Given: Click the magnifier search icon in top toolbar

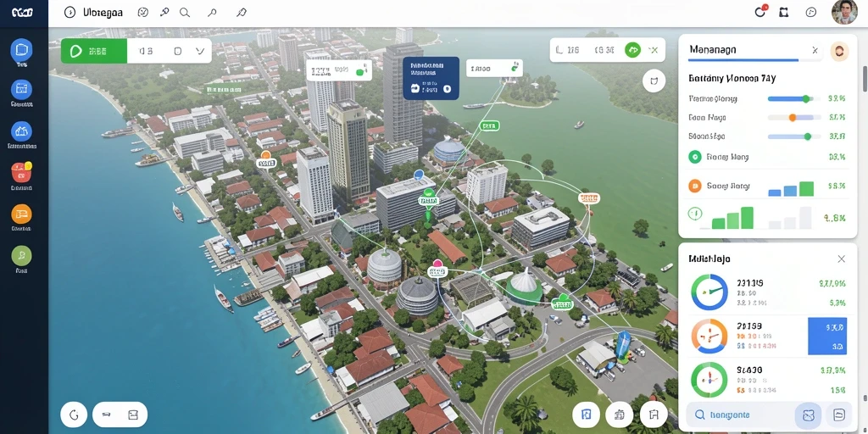Looking at the screenshot, I should [185, 12].
